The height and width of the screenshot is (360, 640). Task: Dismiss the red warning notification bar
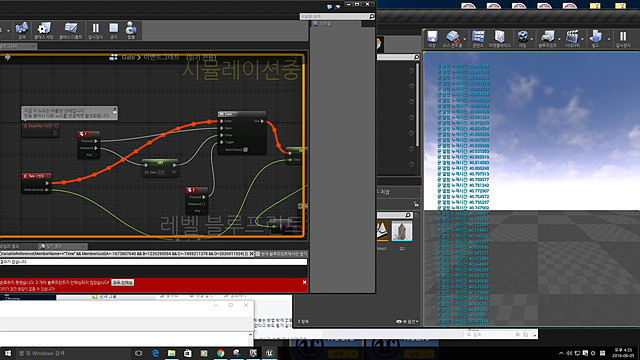304,282
